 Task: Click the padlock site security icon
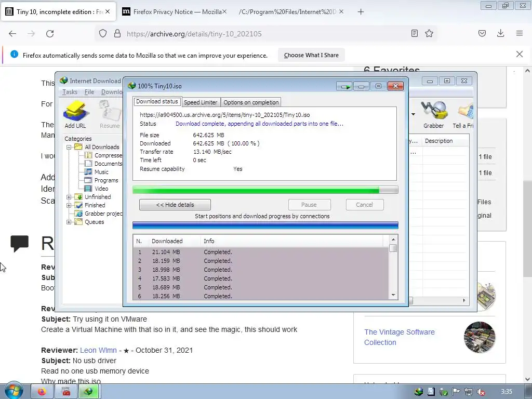117,34
